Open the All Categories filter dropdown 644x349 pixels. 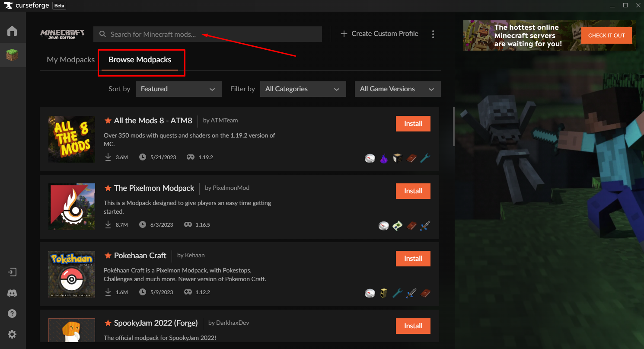(x=303, y=89)
